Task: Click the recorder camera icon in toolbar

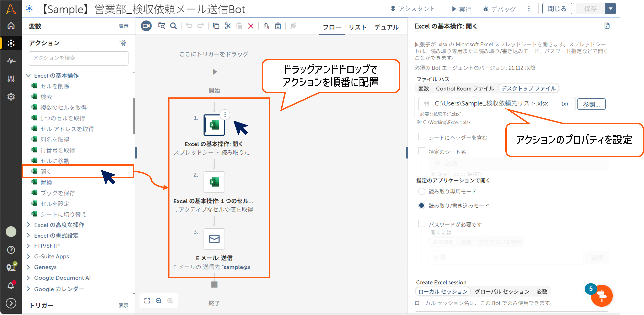Action: coord(146,26)
